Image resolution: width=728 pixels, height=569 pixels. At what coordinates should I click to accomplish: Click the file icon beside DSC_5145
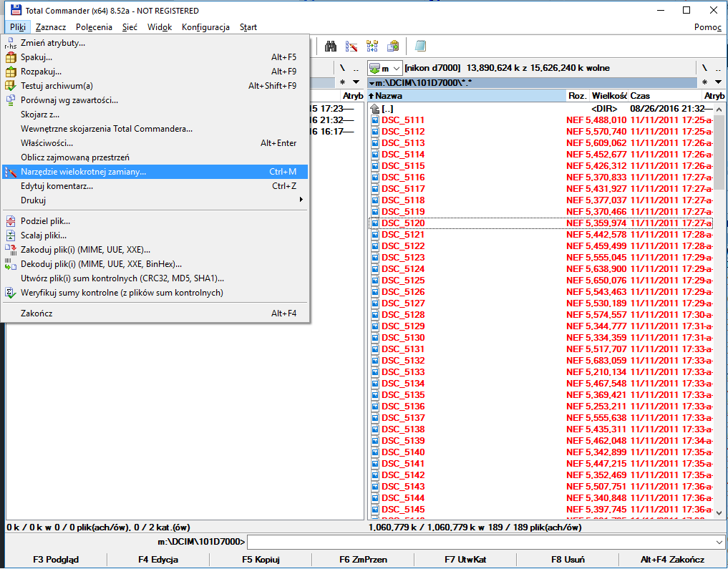[x=375, y=510]
